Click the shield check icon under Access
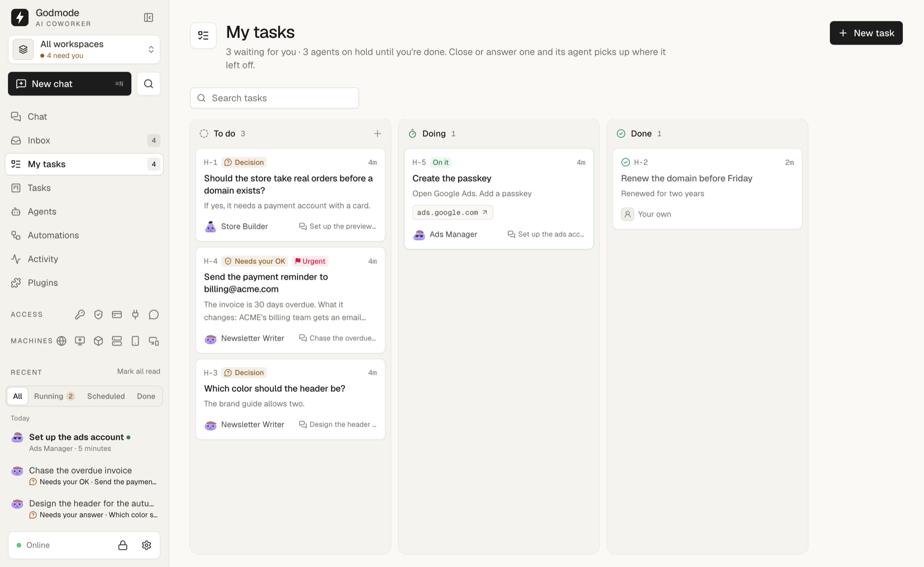Screen dimensions: 924x567 (x=98, y=314)
